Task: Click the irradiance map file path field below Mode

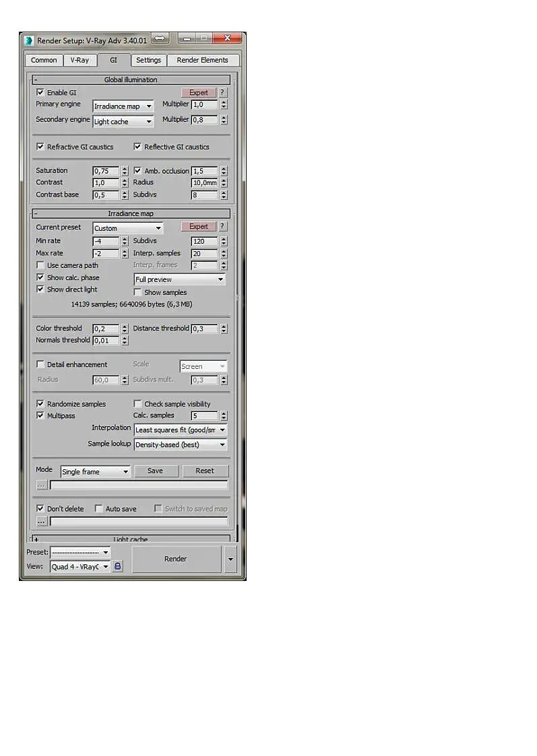Action: (x=139, y=485)
